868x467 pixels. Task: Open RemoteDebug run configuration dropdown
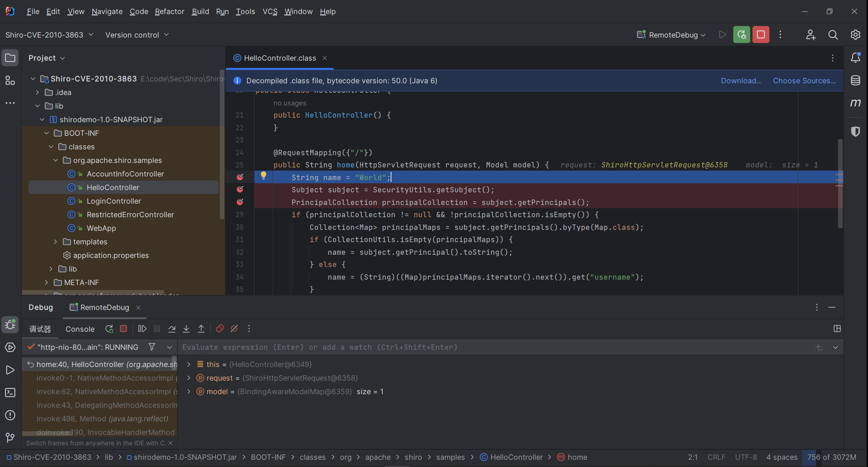coord(671,35)
